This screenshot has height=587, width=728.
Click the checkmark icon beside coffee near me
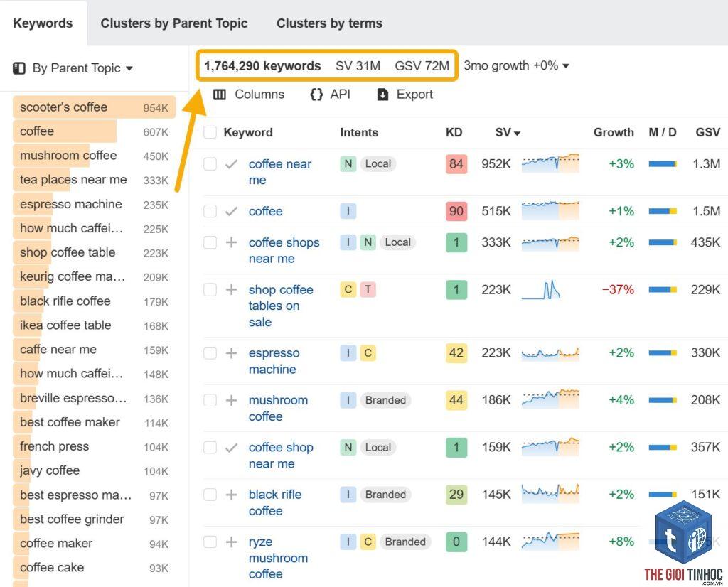point(231,163)
